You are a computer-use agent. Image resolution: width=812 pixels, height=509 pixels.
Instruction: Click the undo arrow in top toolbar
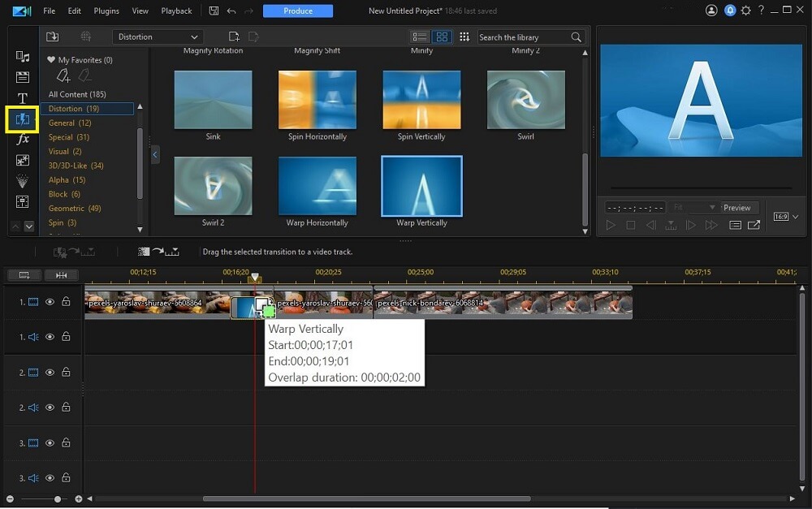(232, 11)
